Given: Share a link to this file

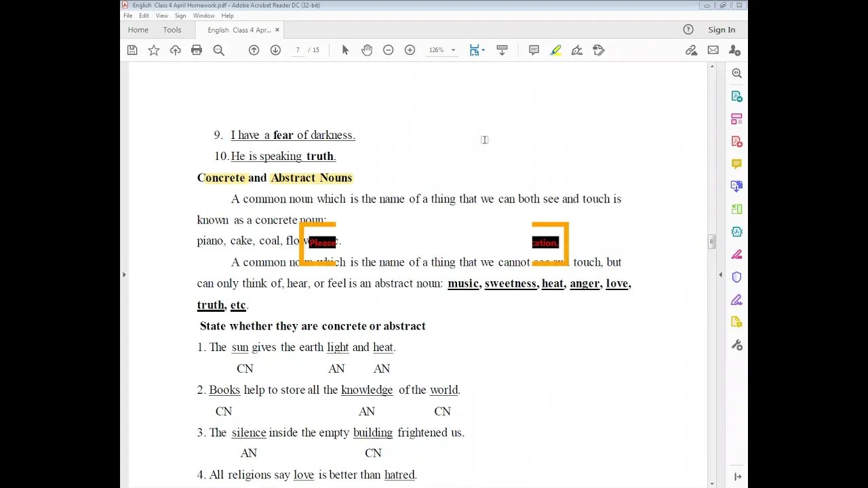Looking at the screenshot, I should (691, 50).
